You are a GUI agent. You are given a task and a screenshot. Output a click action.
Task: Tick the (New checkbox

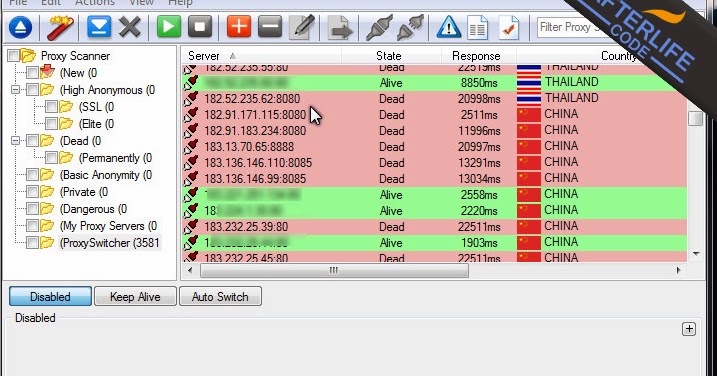[32, 73]
